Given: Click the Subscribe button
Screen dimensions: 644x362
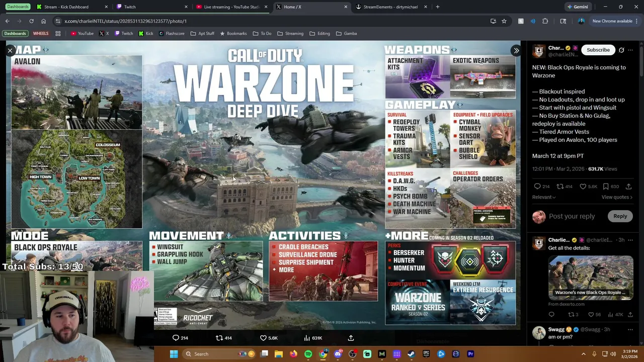Looking at the screenshot, I should pos(598,50).
